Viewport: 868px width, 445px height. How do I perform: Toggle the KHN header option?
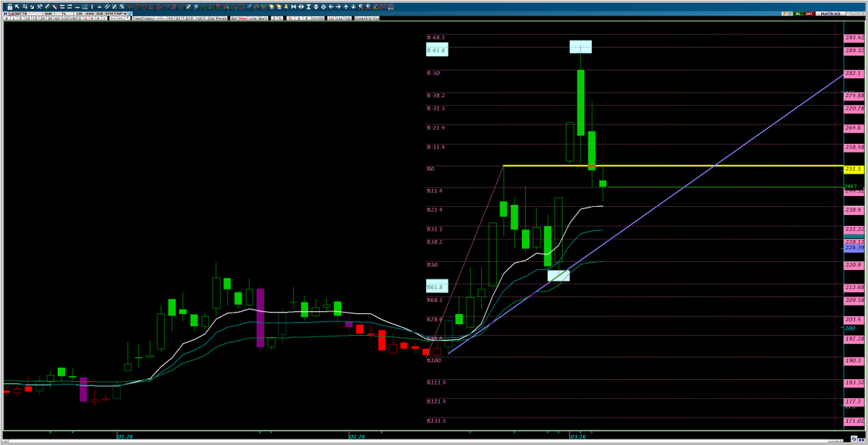(x=90, y=14)
